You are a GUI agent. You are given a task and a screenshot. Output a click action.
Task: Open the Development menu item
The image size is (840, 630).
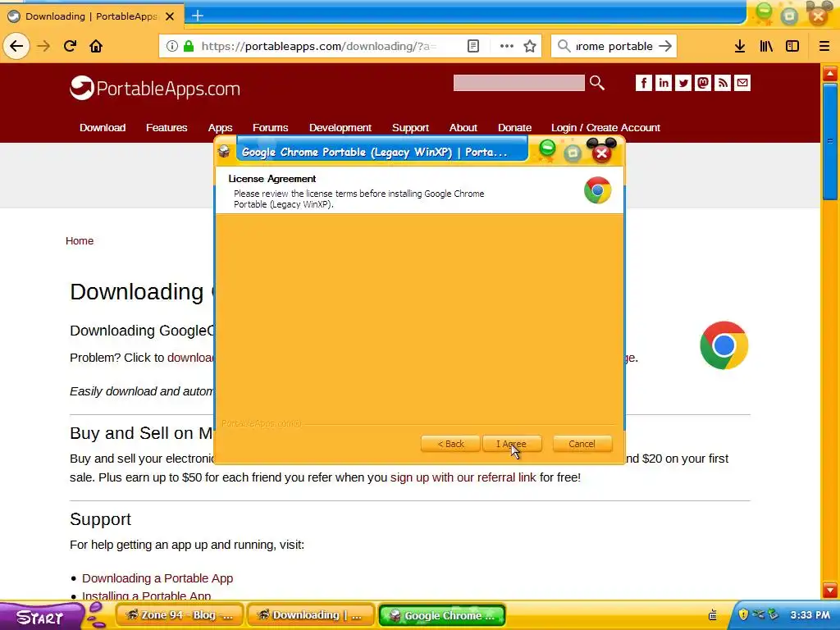coord(340,127)
